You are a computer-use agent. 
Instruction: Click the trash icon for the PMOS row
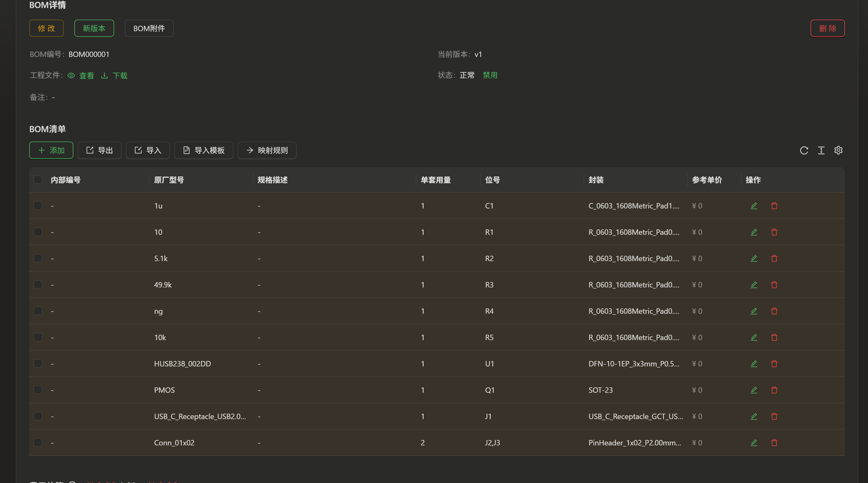tap(774, 390)
